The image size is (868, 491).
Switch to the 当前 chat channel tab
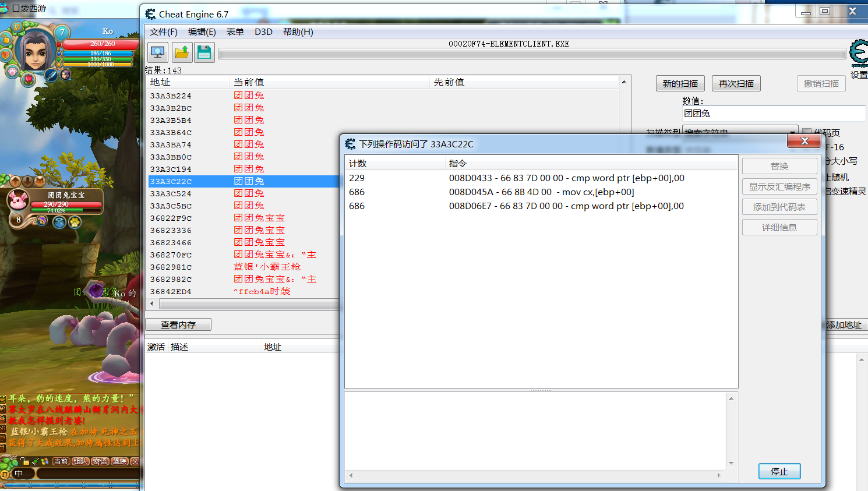tap(61, 461)
